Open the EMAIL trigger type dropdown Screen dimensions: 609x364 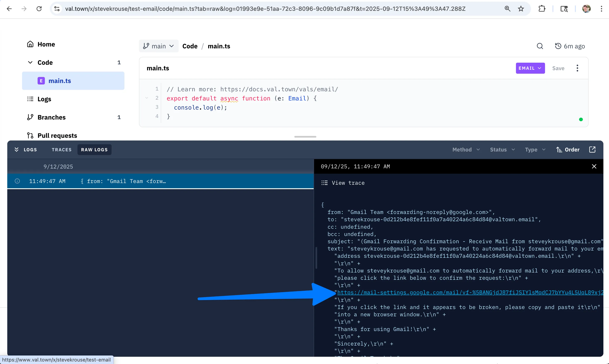coord(530,68)
